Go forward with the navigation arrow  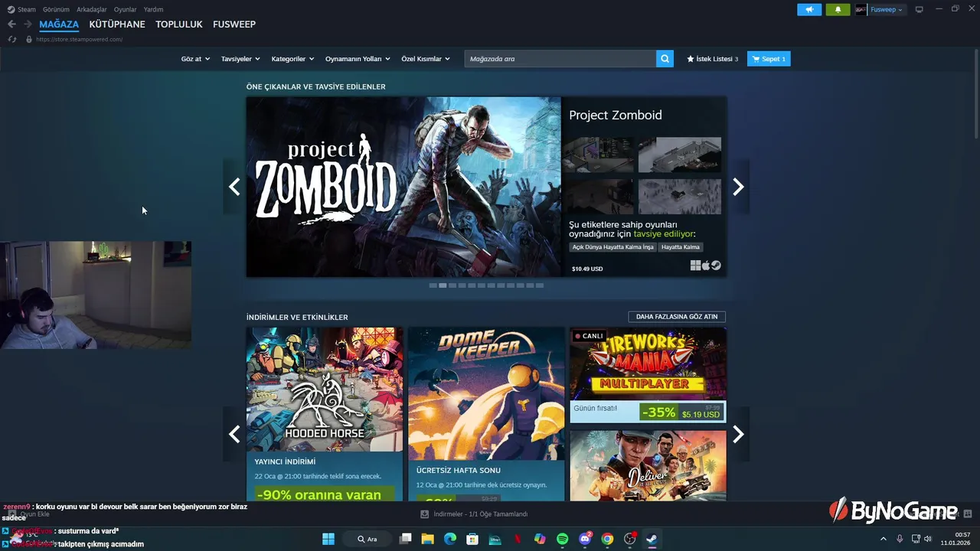pos(28,24)
